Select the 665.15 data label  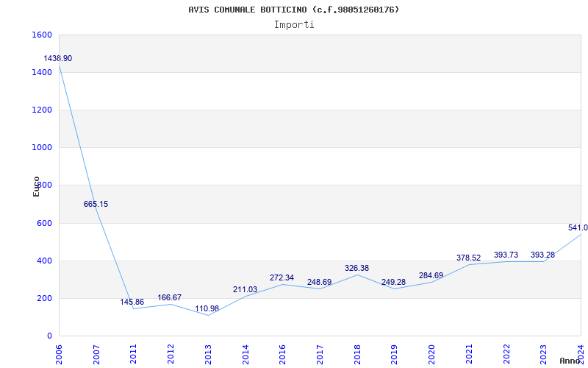click(x=96, y=205)
